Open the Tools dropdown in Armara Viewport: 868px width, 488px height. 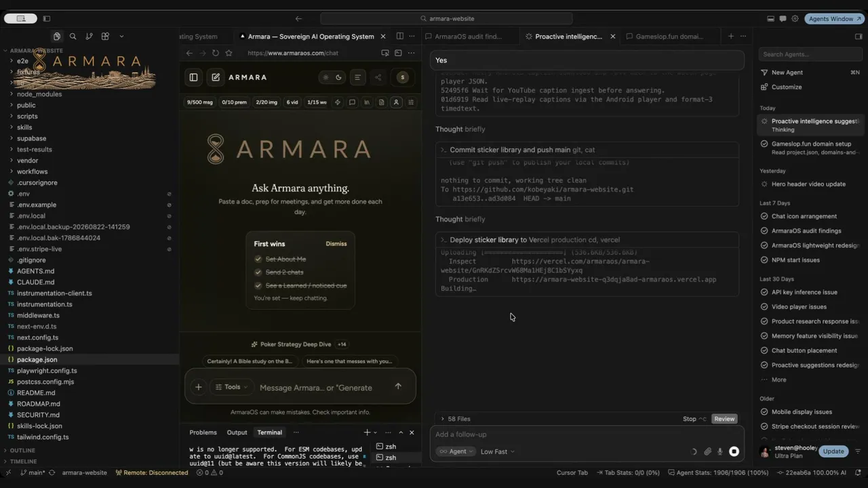(231, 387)
